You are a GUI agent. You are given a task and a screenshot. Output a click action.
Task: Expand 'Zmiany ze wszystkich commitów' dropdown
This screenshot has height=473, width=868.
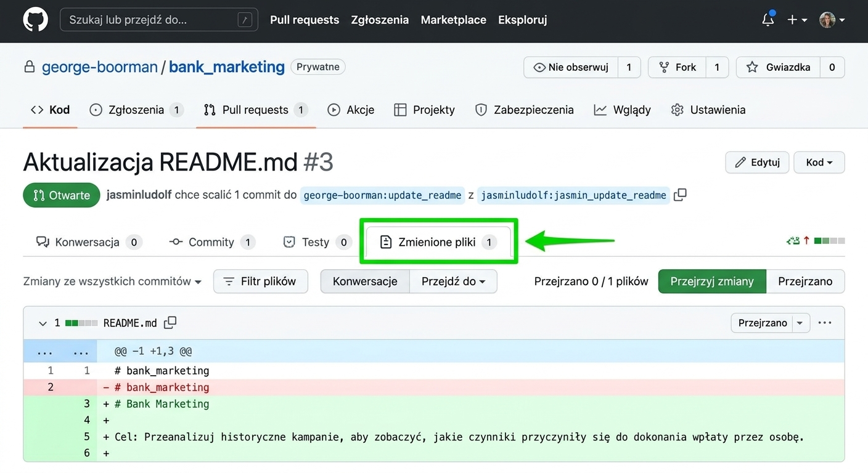[112, 281]
